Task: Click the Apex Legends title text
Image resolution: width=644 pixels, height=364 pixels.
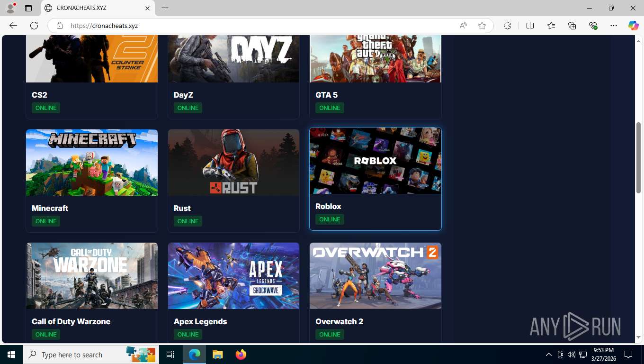Action: tap(200, 321)
